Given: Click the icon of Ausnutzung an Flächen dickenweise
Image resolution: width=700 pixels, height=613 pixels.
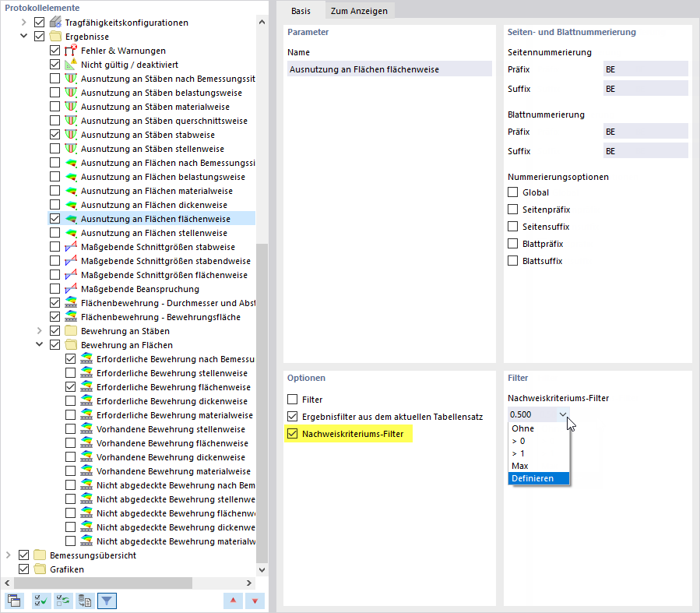Looking at the screenshot, I should pos(71,205).
